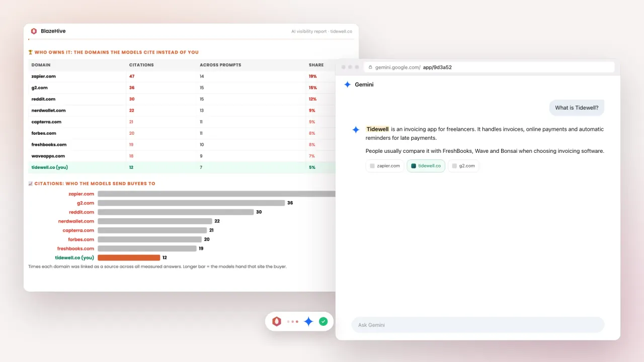Image resolution: width=644 pixels, height=362 pixels.
Task: Click the BlazeHive brand name text
Action: [53, 31]
